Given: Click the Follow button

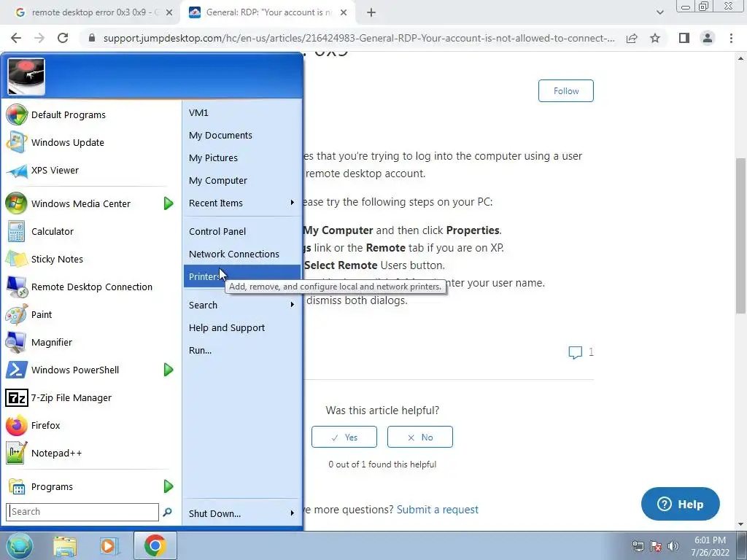Looking at the screenshot, I should point(566,91).
